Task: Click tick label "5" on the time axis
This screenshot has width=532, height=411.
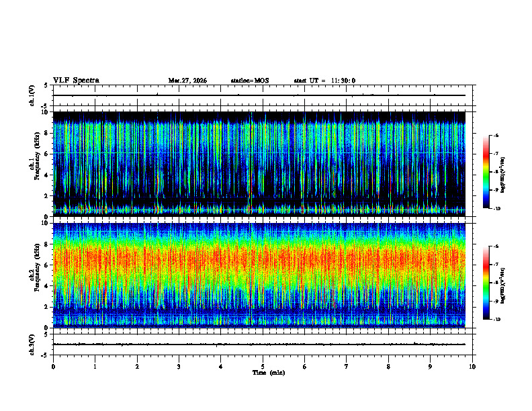Action: 263,367
